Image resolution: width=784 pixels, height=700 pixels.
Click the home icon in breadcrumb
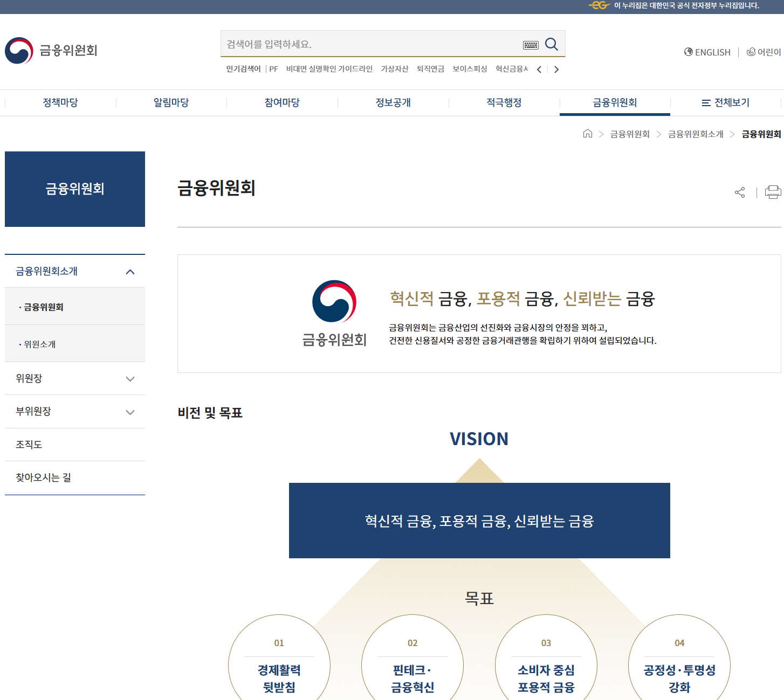coord(588,134)
